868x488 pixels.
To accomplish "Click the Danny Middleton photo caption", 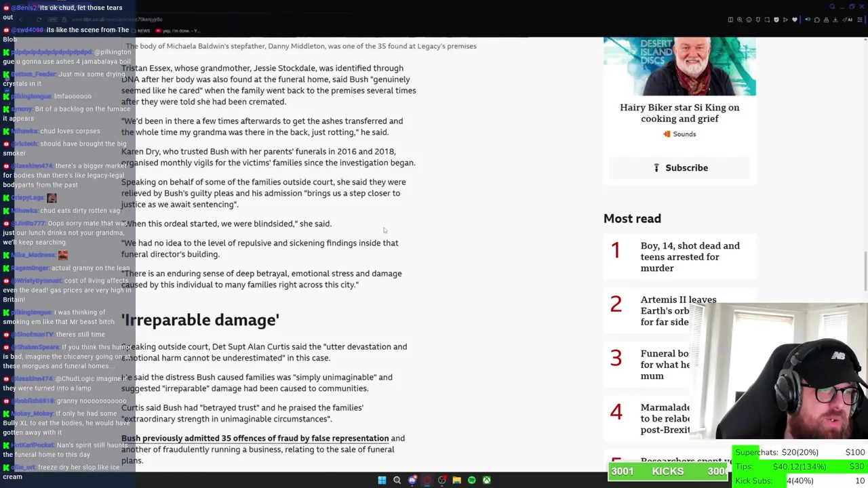I will click(301, 46).
